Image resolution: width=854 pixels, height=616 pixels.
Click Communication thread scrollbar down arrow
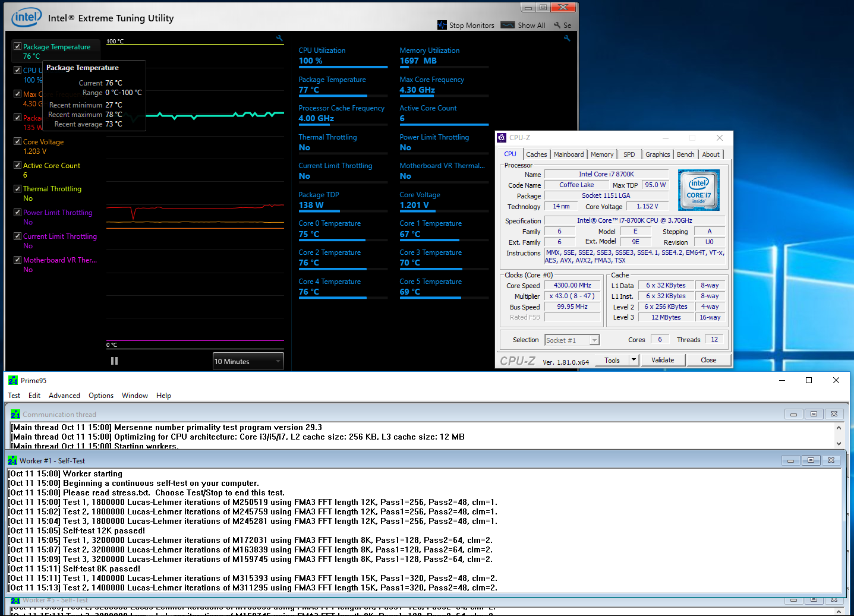(839, 444)
